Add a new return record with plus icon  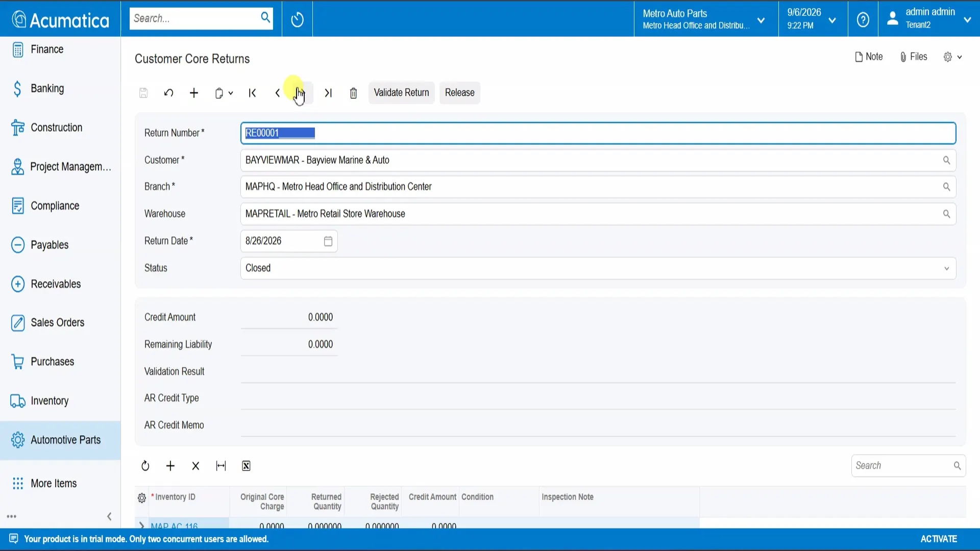(194, 93)
